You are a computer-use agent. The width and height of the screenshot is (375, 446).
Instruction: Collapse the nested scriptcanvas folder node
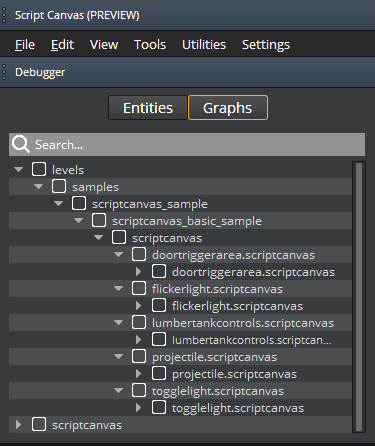98,237
